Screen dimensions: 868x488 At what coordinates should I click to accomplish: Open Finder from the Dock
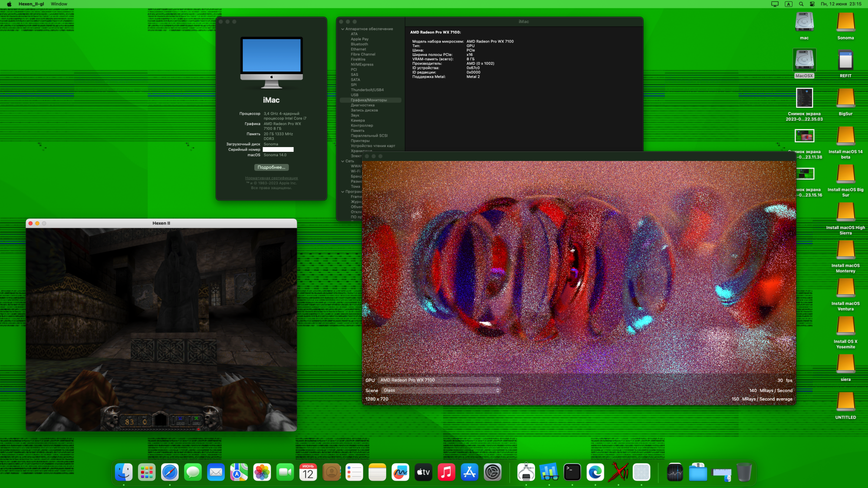[124, 472]
